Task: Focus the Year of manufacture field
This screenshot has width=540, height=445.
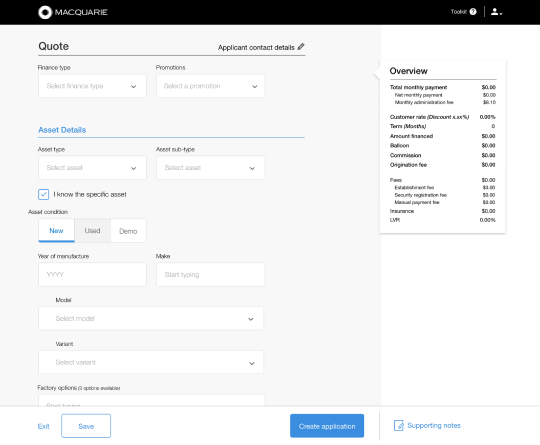Action: click(x=92, y=275)
